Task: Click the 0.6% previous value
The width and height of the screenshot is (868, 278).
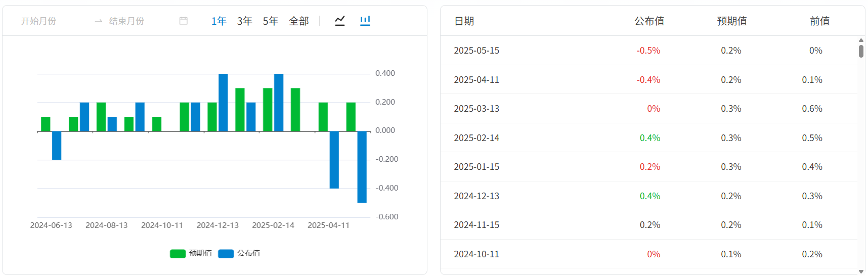Action: tap(812, 109)
